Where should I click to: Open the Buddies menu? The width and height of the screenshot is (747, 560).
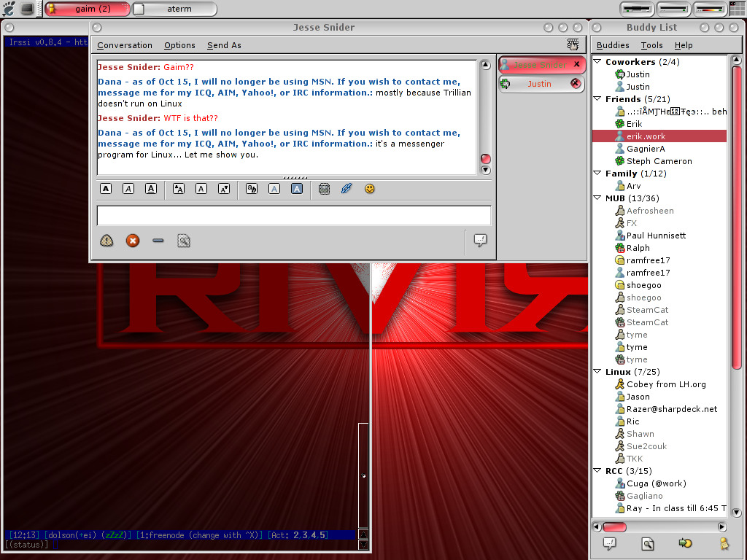click(613, 45)
